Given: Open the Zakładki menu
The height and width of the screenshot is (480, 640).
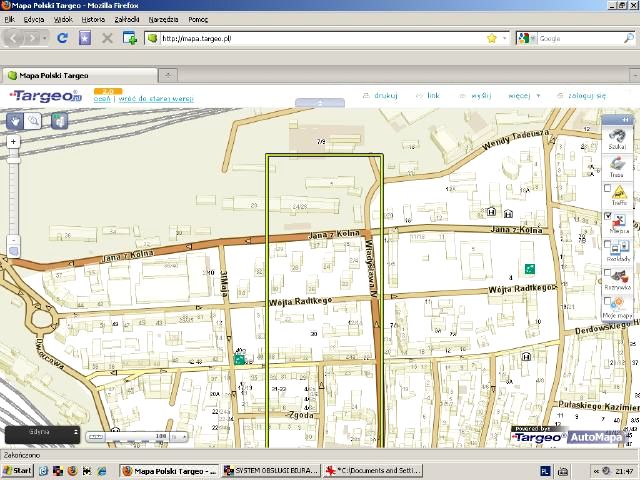Looking at the screenshot, I should pyautogui.click(x=127, y=19).
